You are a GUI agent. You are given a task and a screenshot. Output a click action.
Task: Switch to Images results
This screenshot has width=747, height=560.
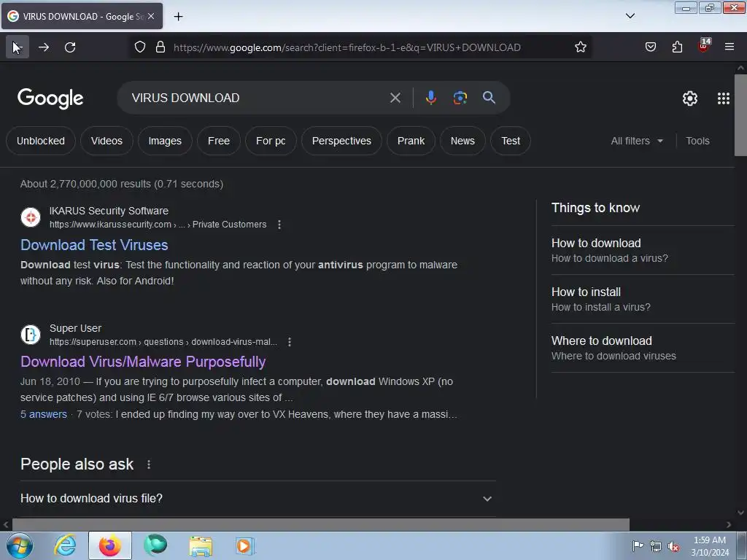click(165, 141)
